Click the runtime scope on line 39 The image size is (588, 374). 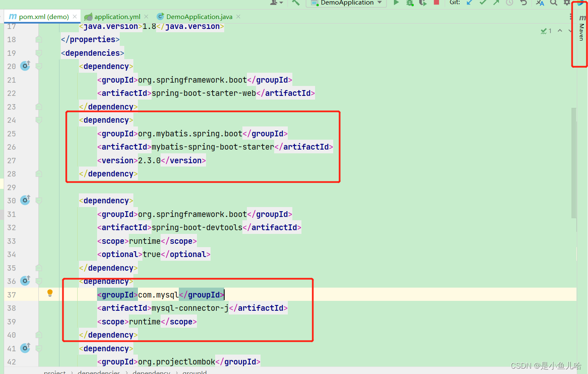[145, 322]
